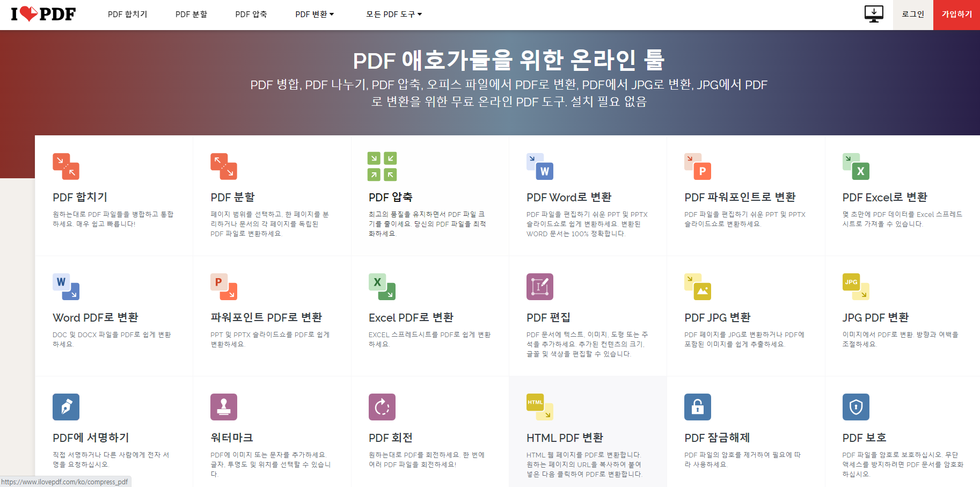Open the PDF 편집 editing tool icon
The height and width of the screenshot is (487, 980).
540,287
